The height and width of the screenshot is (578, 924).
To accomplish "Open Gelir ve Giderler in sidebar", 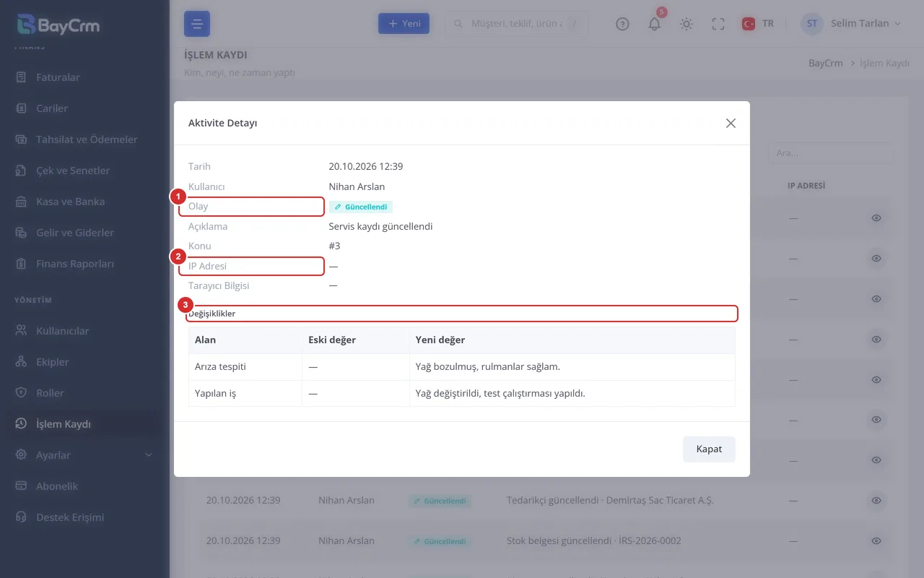I will click(75, 233).
